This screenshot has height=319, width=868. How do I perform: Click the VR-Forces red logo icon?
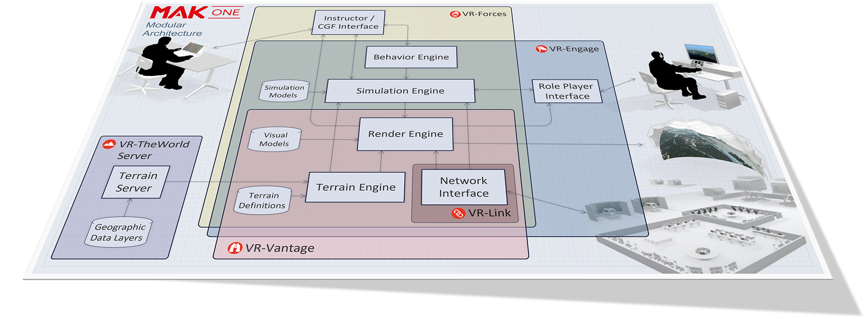tap(455, 14)
